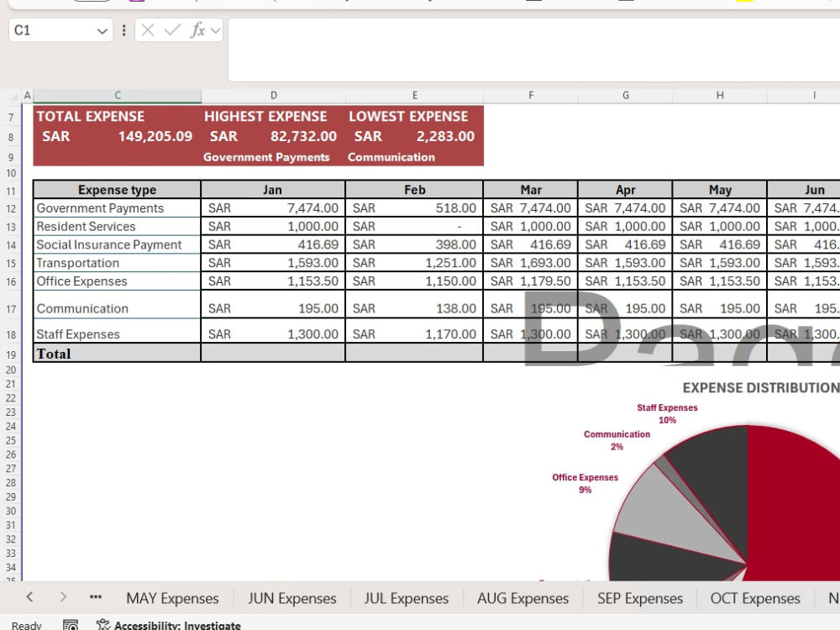Switch to JUL Expenses sheet

pos(406,598)
